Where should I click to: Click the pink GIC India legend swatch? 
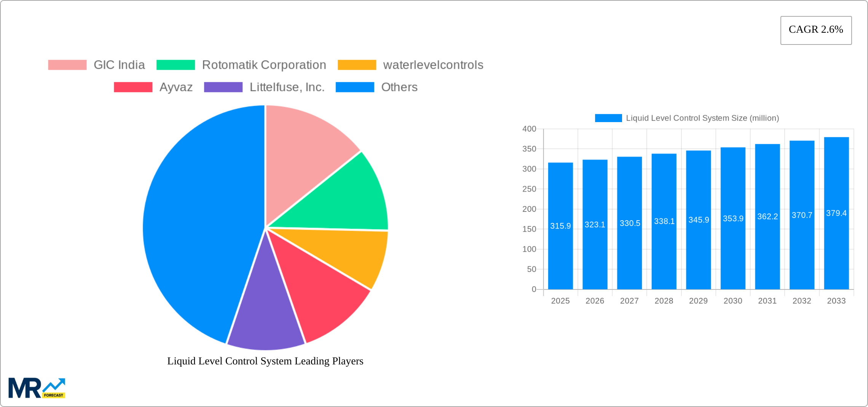tap(67, 65)
